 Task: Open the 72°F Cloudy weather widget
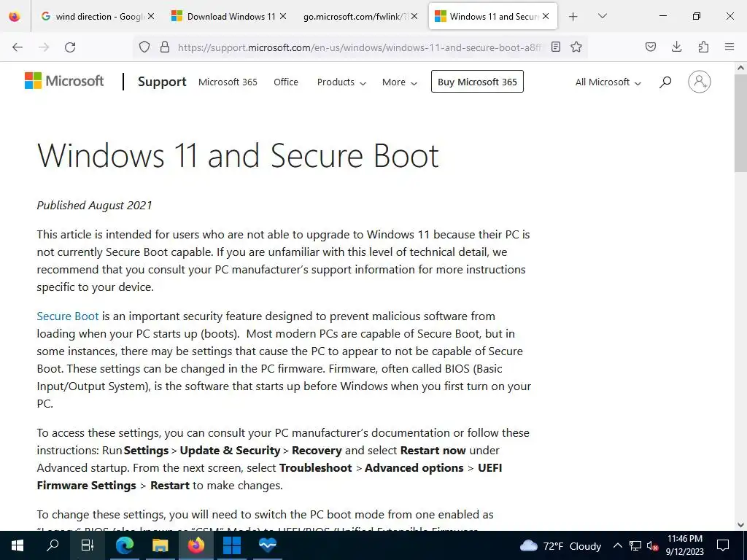(x=560, y=545)
